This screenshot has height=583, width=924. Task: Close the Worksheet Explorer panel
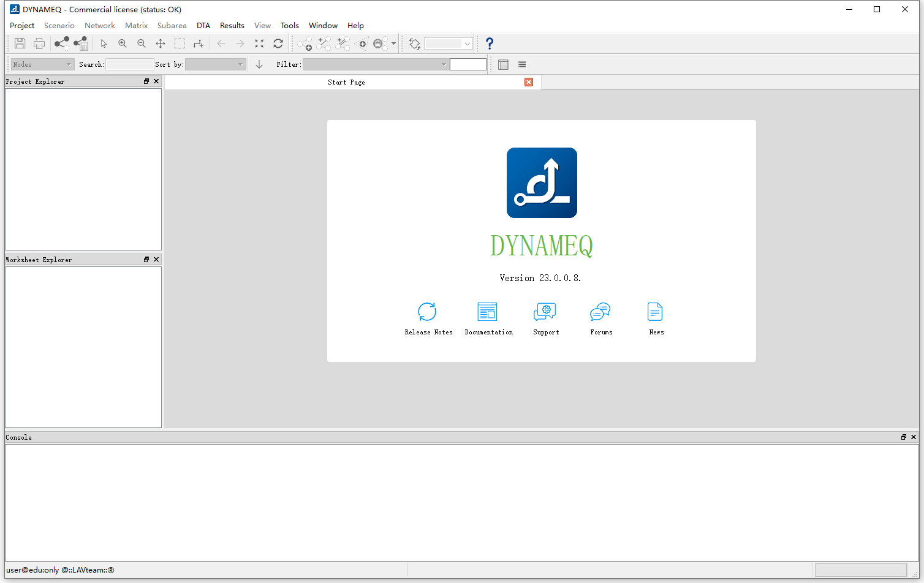156,260
